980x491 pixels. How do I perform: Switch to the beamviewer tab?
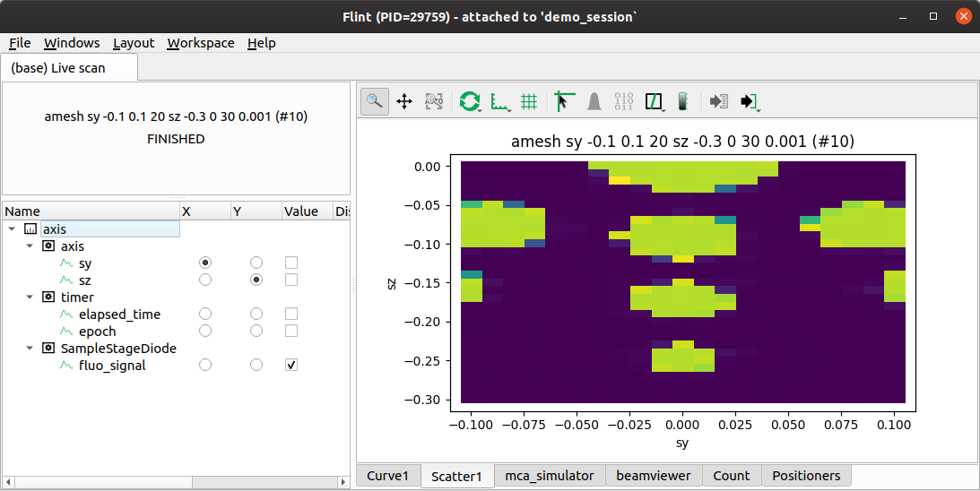point(653,476)
